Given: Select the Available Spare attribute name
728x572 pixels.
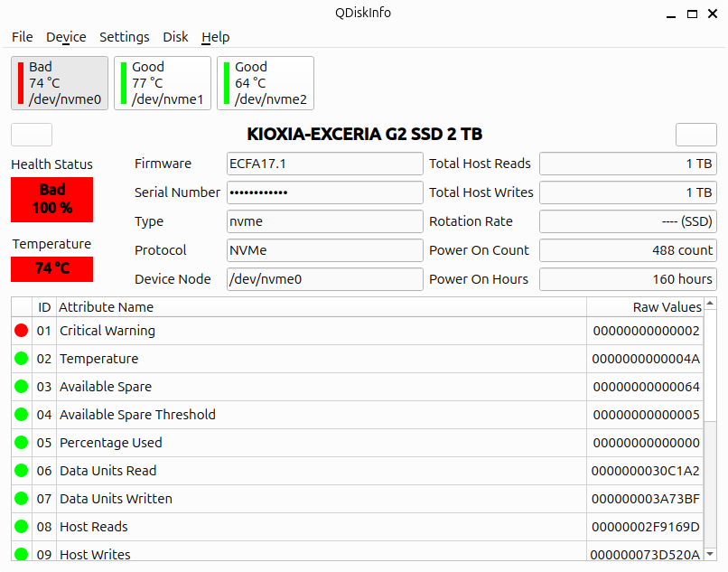Looking at the screenshot, I should tap(106, 387).
